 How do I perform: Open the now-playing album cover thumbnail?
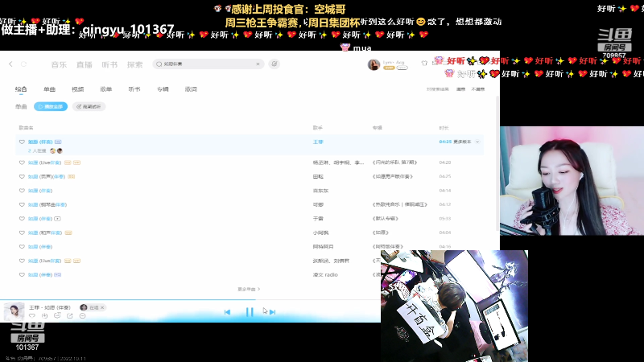click(x=14, y=311)
